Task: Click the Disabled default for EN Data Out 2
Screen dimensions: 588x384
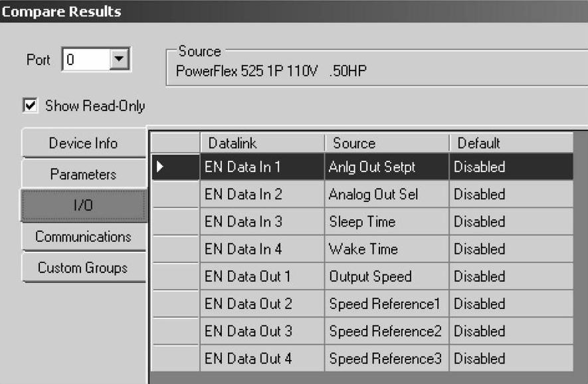Action: tap(512, 304)
